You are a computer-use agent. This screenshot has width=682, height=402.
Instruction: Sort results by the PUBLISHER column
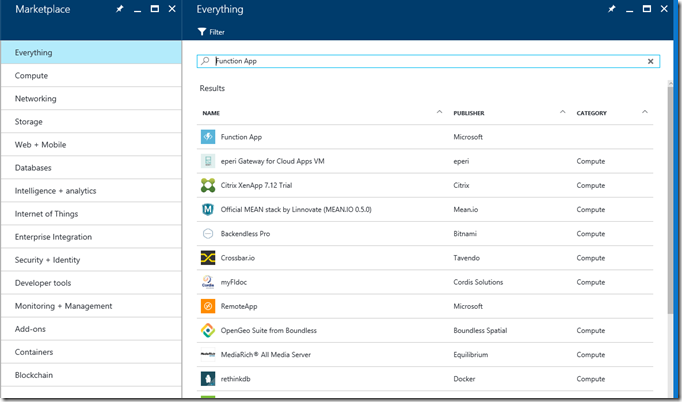pos(468,113)
